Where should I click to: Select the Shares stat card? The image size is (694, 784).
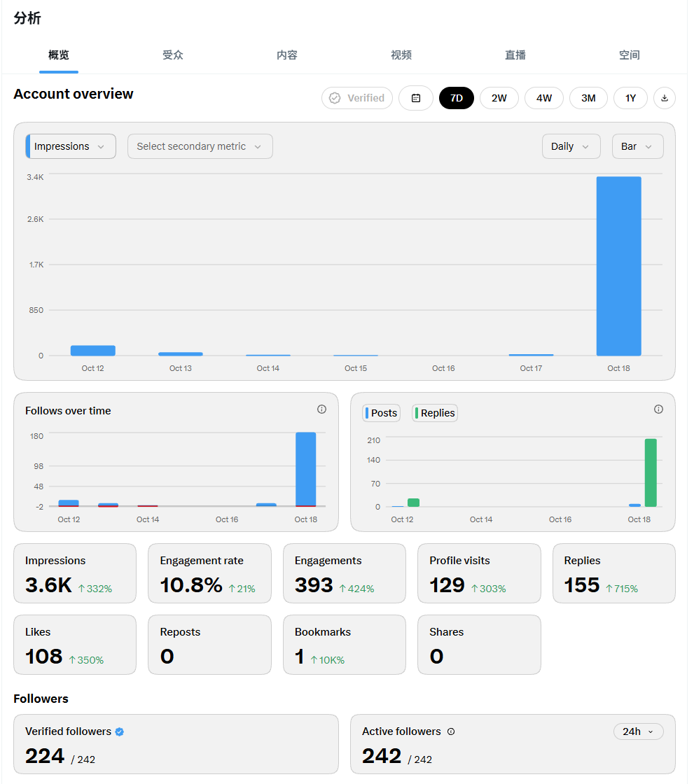coord(479,645)
